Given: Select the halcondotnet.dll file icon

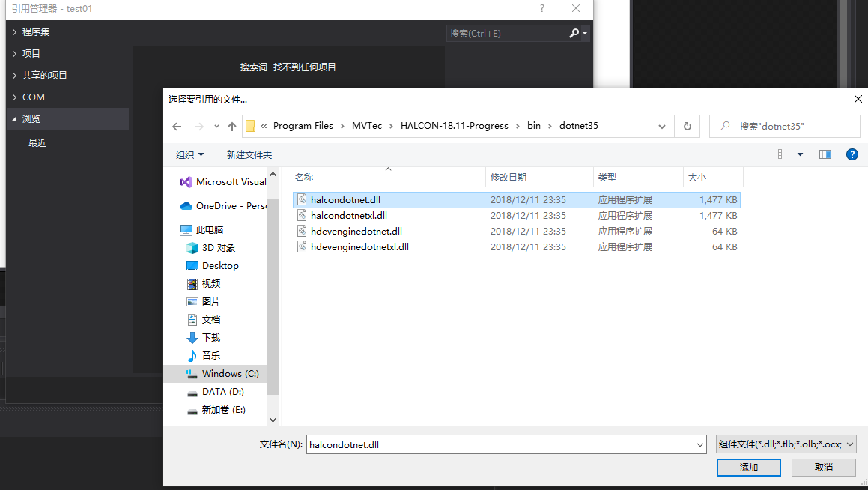Looking at the screenshot, I should tap(303, 199).
